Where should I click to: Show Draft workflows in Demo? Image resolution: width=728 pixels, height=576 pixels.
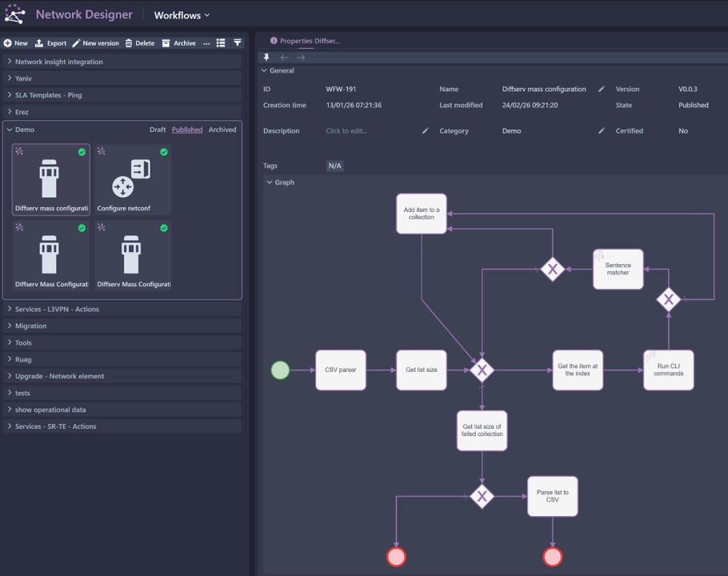(158, 130)
